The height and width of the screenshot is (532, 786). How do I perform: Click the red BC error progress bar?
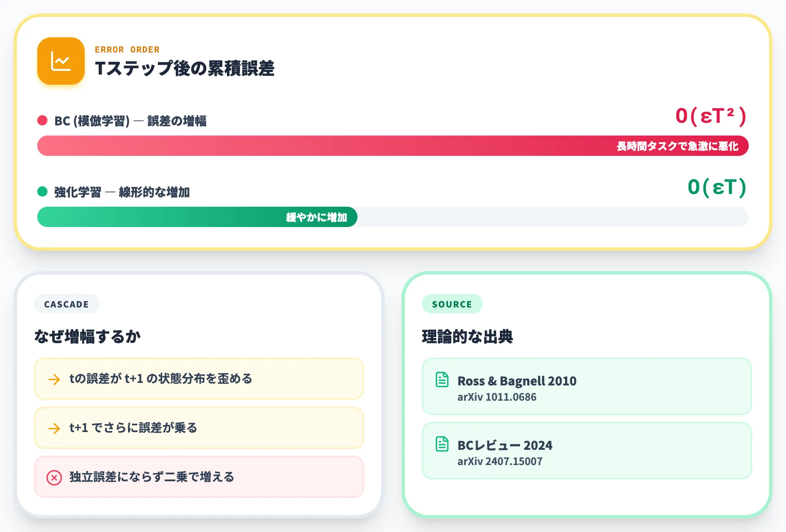(x=393, y=146)
